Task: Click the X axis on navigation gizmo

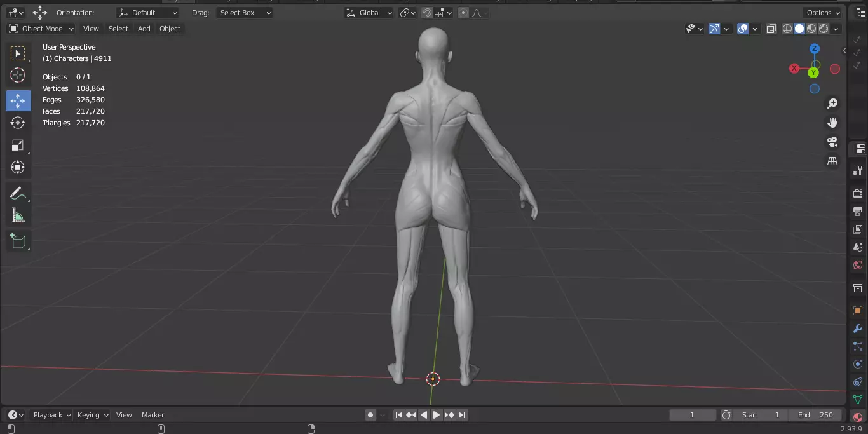Action: tap(794, 69)
